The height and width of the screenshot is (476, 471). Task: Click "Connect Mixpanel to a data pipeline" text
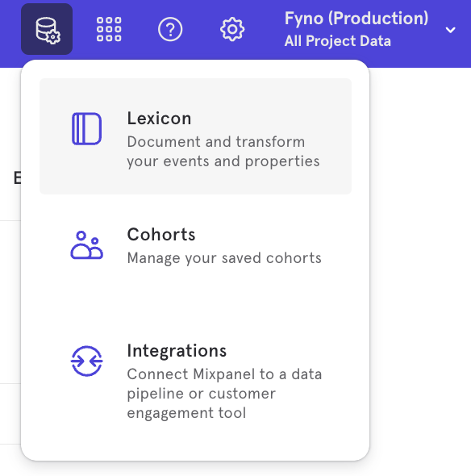pyautogui.click(x=224, y=384)
